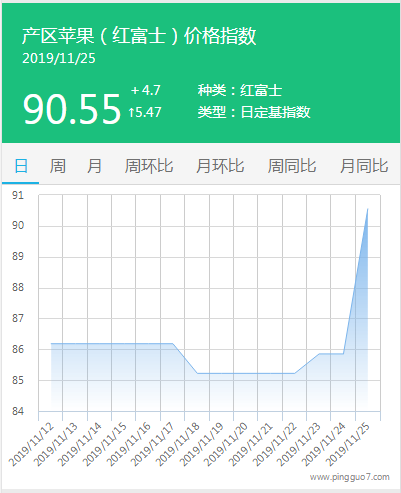Click the y-axis label 85

[x=18, y=380]
